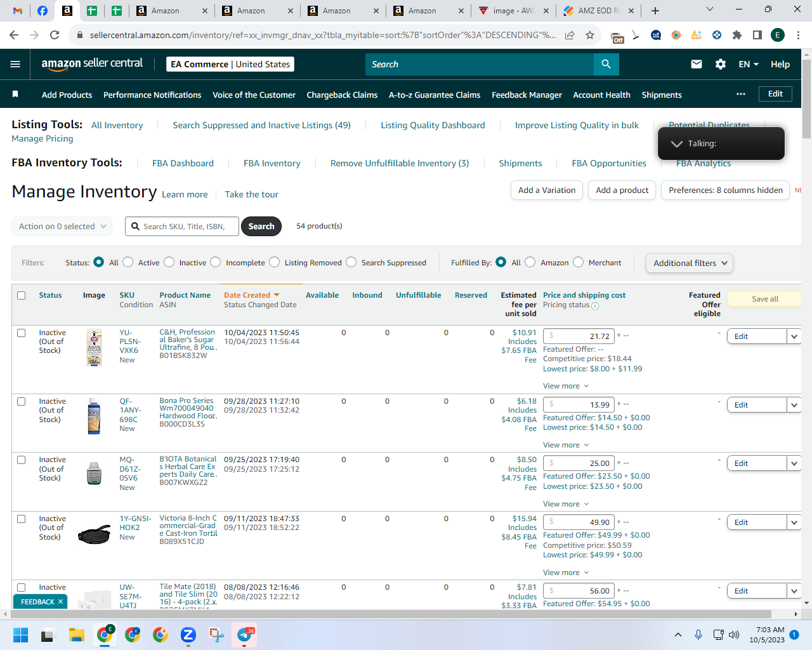
Task: Open Edit dropdown arrow for Baker's Sugar row
Action: pos(794,336)
